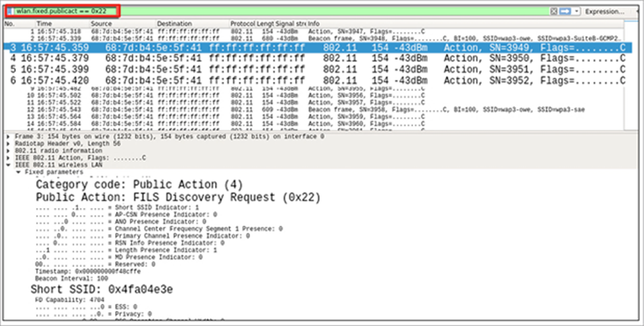Select Beacon frame packet with SN=3948
Viewport: 644px width, 326px height.
314,38
